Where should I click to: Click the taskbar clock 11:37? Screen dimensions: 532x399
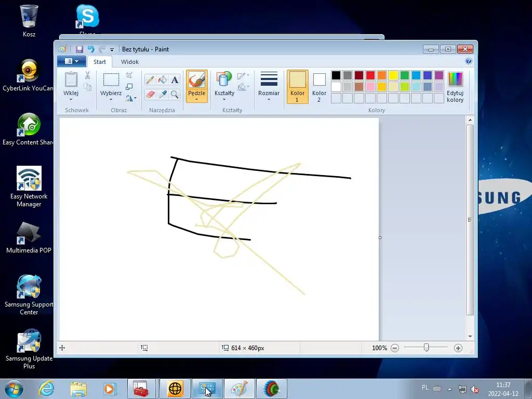pyautogui.click(x=503, y=389)
